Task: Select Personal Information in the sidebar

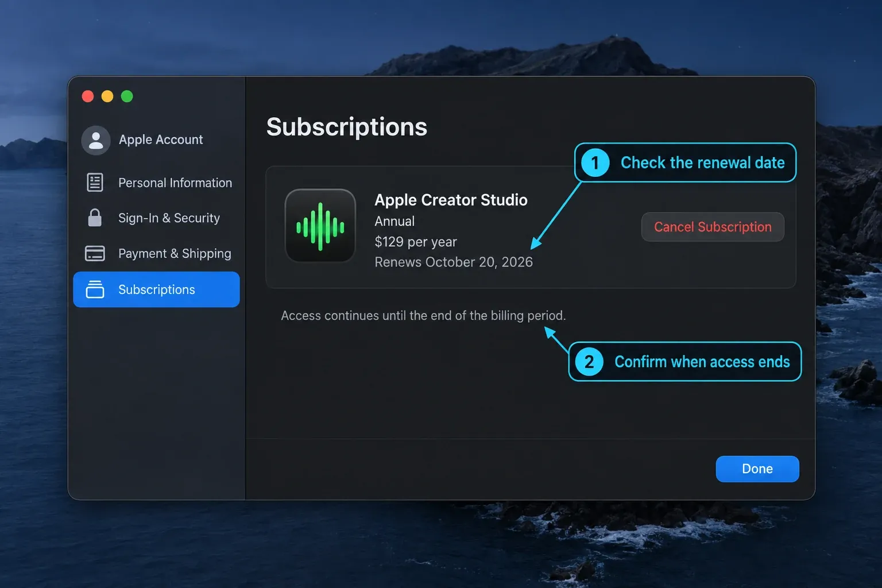Action: click(156, 183)
